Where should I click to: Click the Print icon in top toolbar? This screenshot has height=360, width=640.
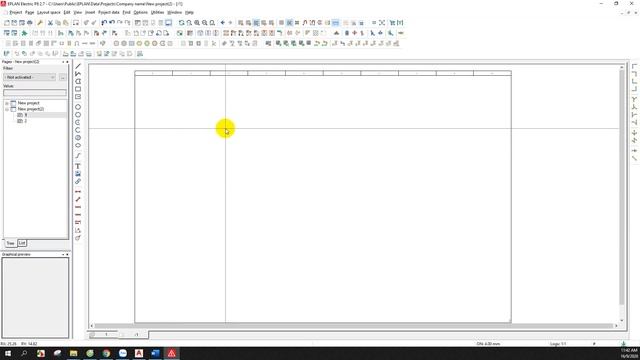click(x=30, y=23)
